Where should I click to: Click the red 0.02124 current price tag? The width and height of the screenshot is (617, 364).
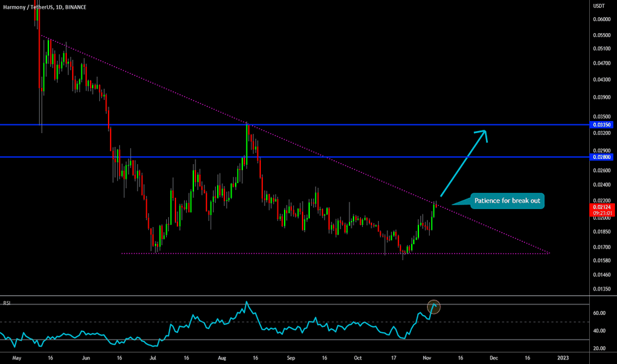602,207
